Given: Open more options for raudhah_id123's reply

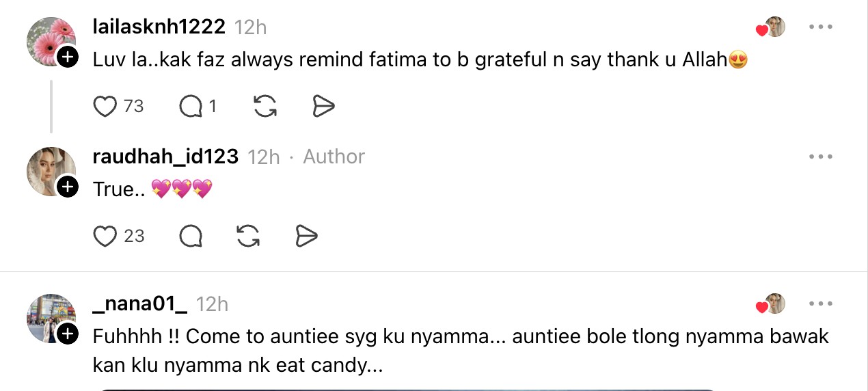Looking at the screenshot, I should click(820, 157).
